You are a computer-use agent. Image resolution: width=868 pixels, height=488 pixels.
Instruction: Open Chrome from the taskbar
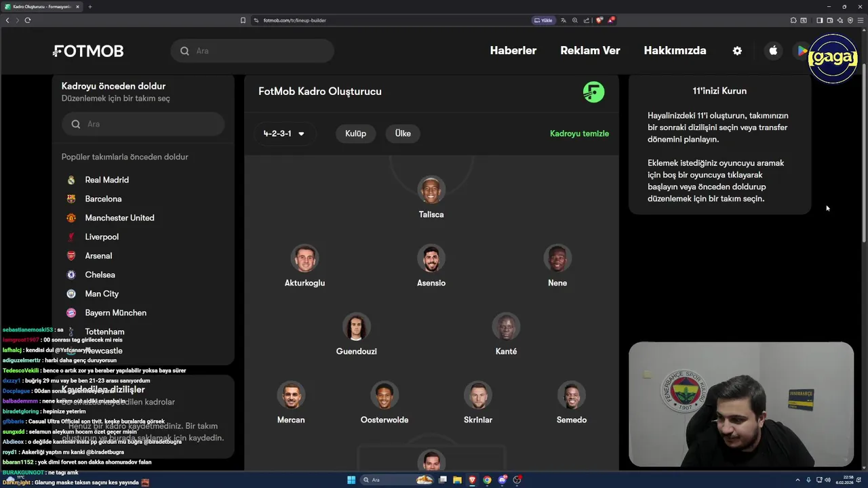[487, 480]
